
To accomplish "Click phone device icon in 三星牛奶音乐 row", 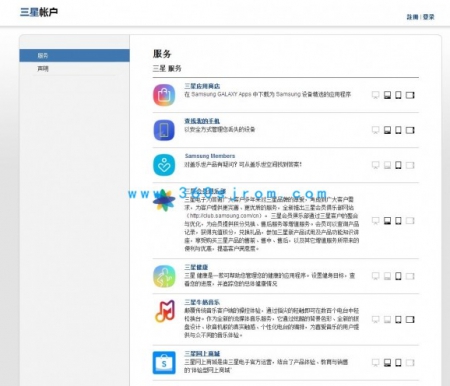I will (398, 319).
